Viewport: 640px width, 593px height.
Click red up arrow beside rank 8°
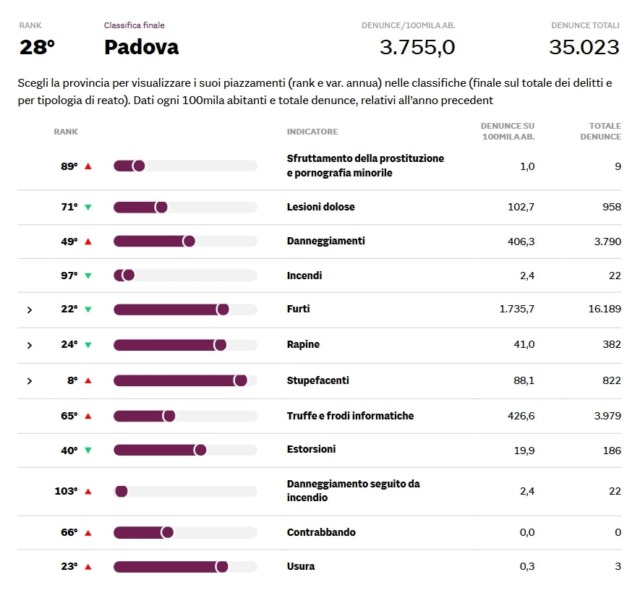click(88, 381)
